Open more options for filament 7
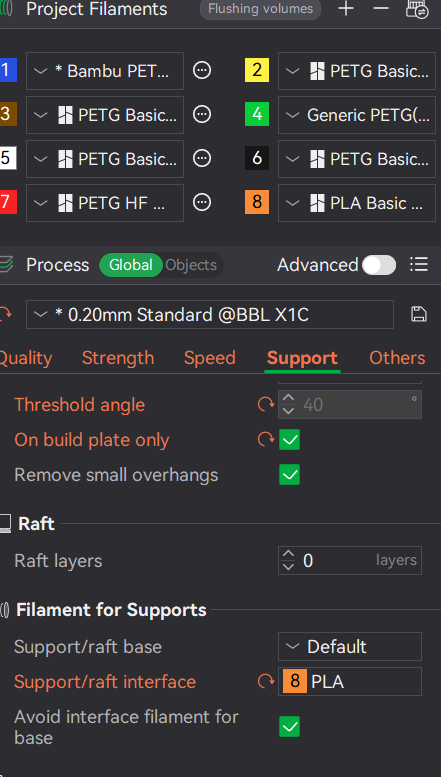This screenshot has height=777, width=441. pos(202,203)
